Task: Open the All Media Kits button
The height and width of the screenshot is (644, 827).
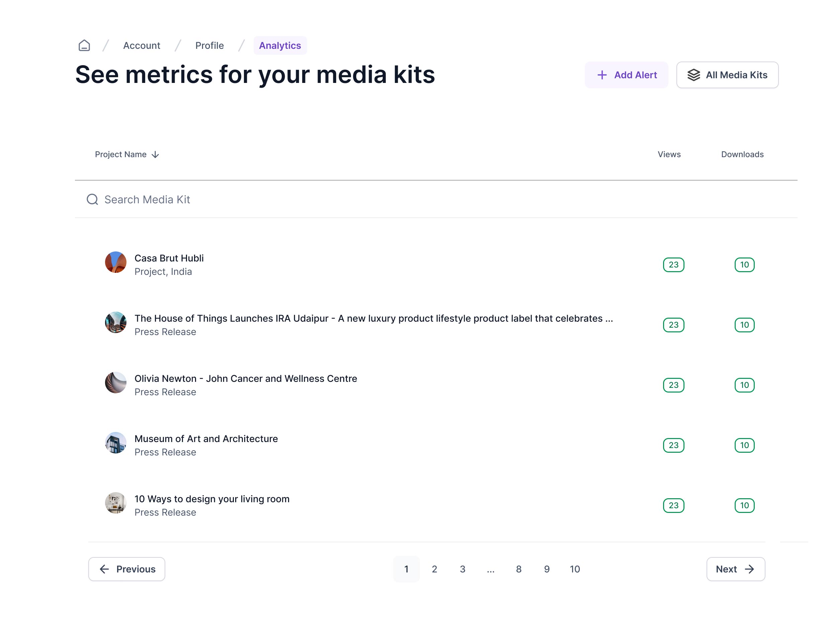Action: [727, 75]
